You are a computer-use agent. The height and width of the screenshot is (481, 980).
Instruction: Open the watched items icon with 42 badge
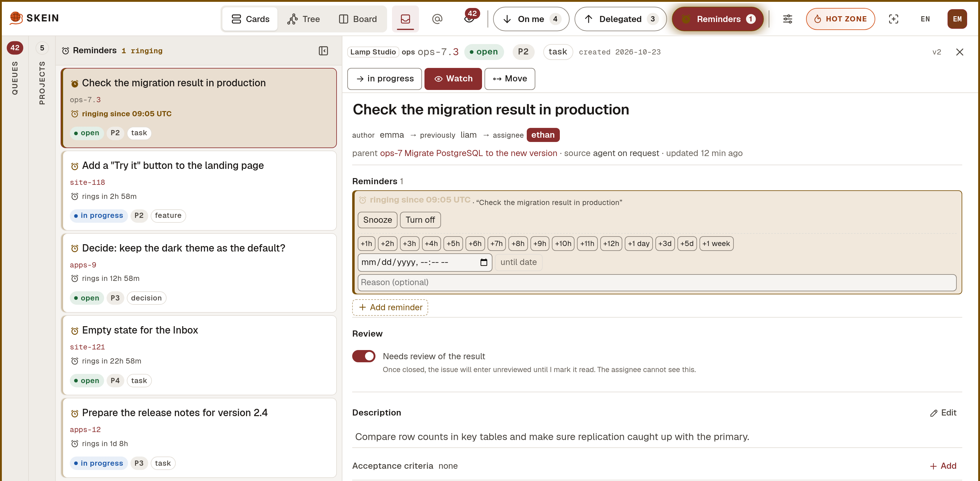470,18
